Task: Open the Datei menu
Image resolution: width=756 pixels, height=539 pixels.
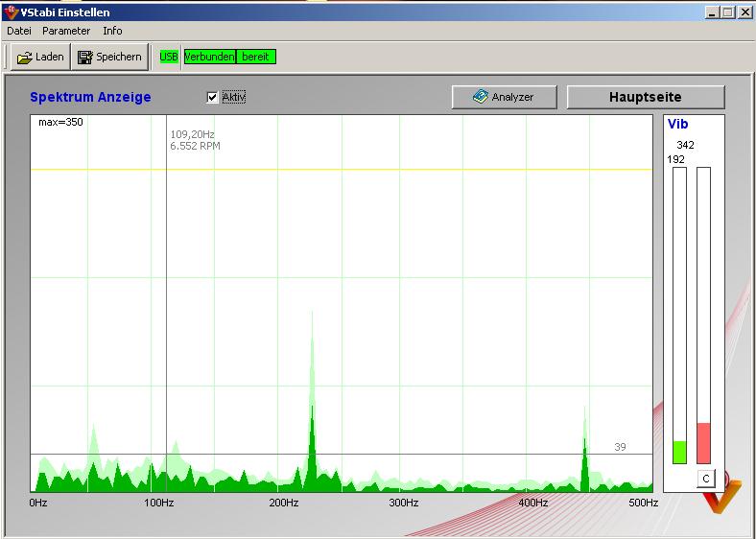Action: pyautogui.click(x=19, y=31)
